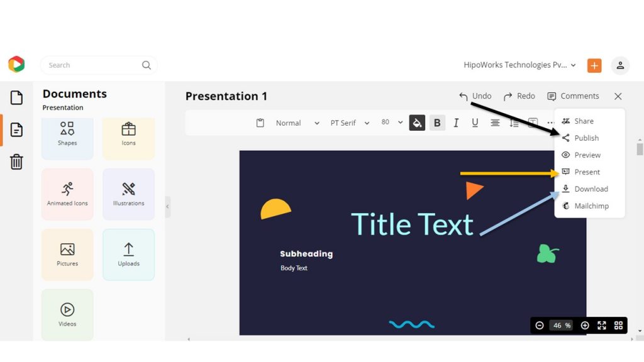Open the font size 80 dropdown
Viewport: 644px width, 362px height.
[x=391, y=123]
